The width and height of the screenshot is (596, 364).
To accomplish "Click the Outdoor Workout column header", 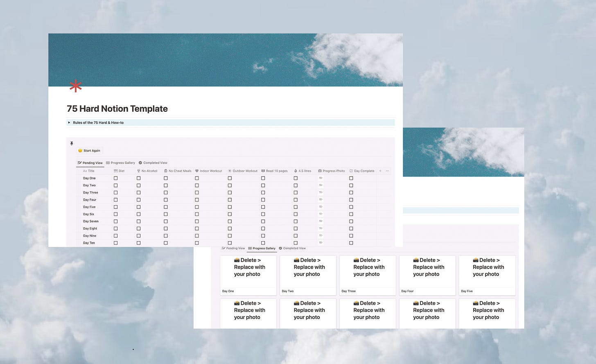I will tap(243, 171).
